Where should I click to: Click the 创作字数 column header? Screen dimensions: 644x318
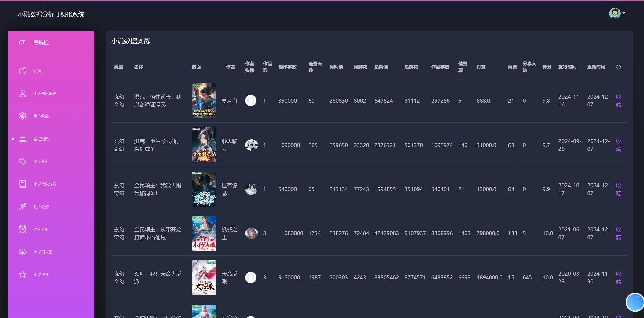coord(287,67)
